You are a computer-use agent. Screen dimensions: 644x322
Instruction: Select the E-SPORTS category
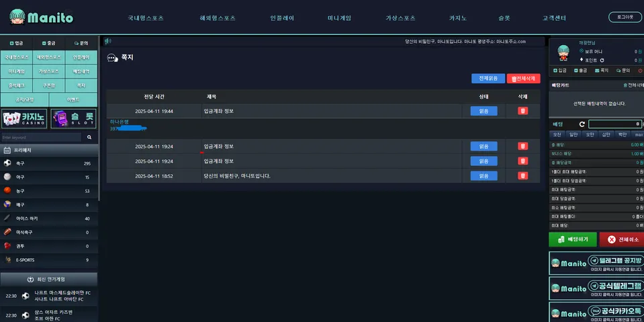click(x=49, y=260)
